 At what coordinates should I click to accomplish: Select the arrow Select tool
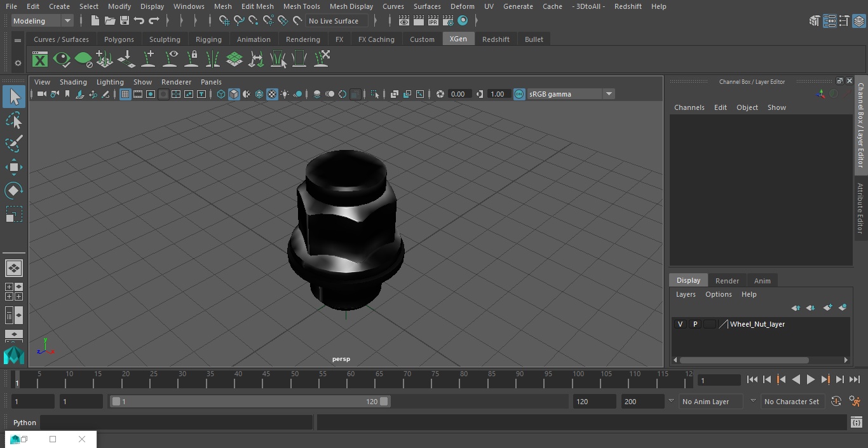(x=13, y=97)
